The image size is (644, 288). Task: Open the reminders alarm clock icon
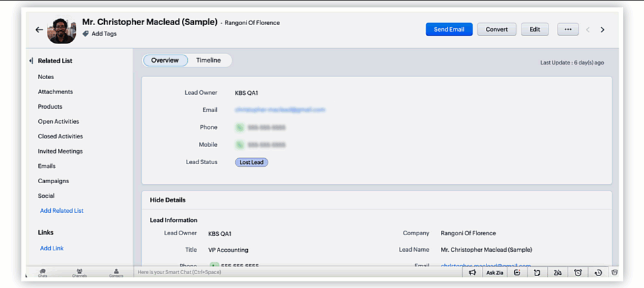578,272
